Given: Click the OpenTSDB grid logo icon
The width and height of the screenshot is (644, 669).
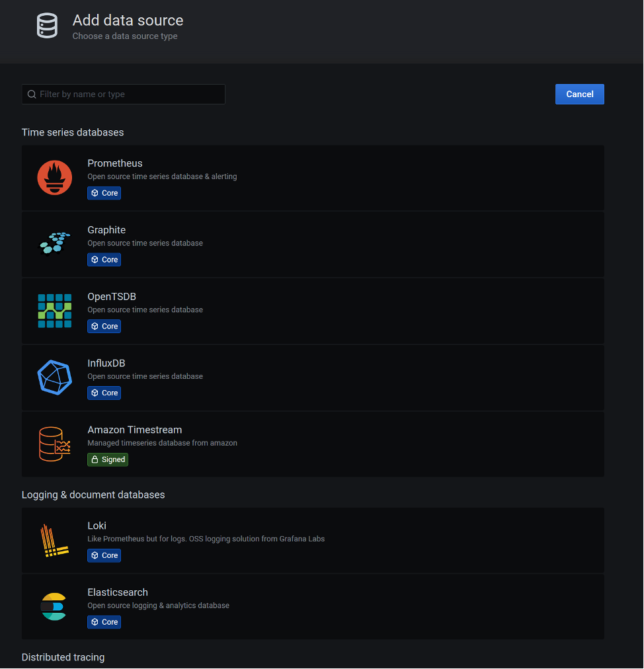Looking at the screenshot, I should pyautogui.click(x=55, y=311).
